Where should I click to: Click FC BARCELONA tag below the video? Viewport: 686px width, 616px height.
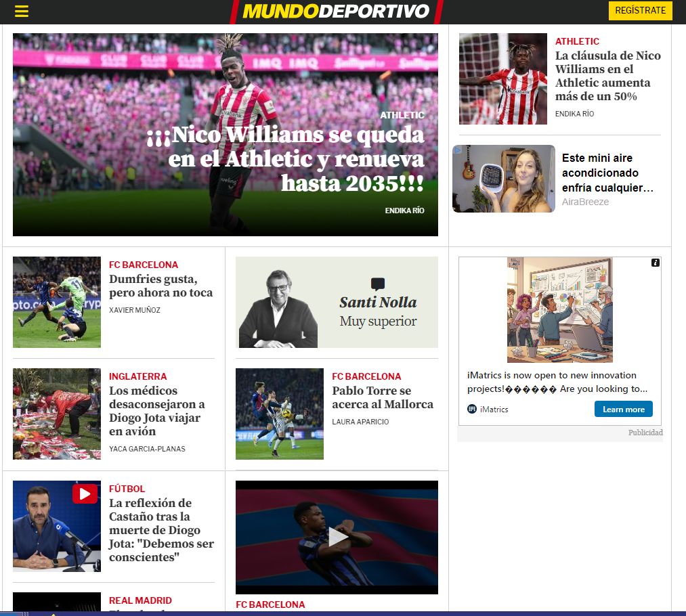(x=270, y=604)
